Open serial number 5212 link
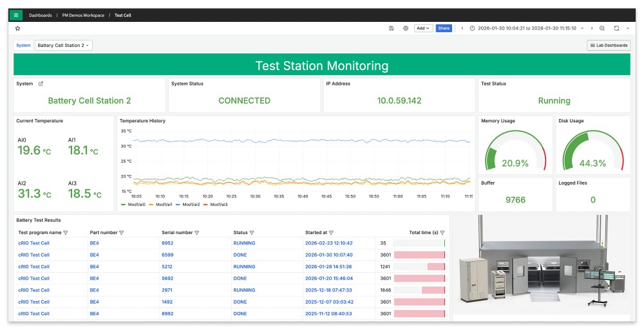The height and width of the screenshot is (330, 644). (x=167, y=267)
